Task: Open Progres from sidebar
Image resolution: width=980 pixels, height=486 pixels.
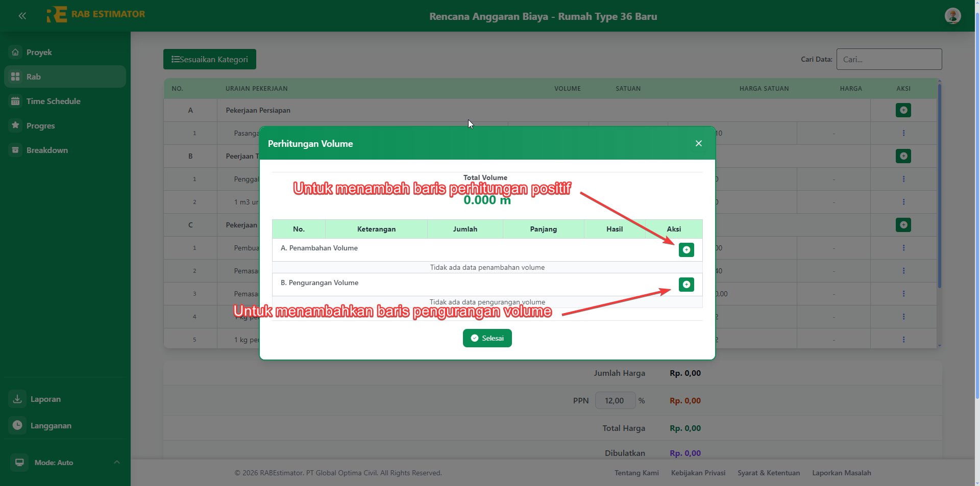Action: pyautogui.click(x=40, y=126)
